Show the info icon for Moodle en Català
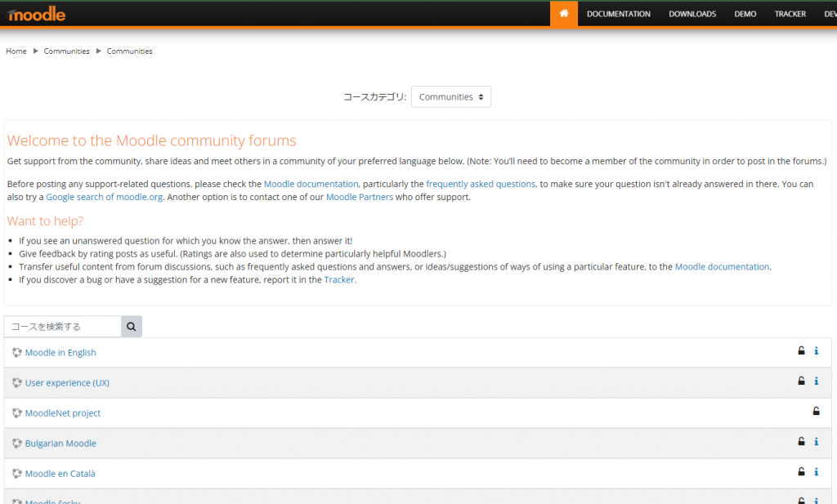The image size is (837, 504). point(817,471)
